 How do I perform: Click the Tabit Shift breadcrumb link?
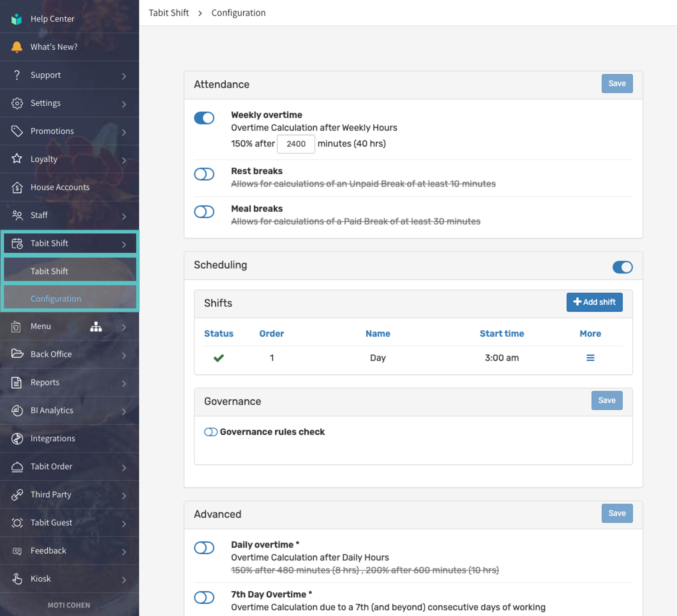click(169, 13)
